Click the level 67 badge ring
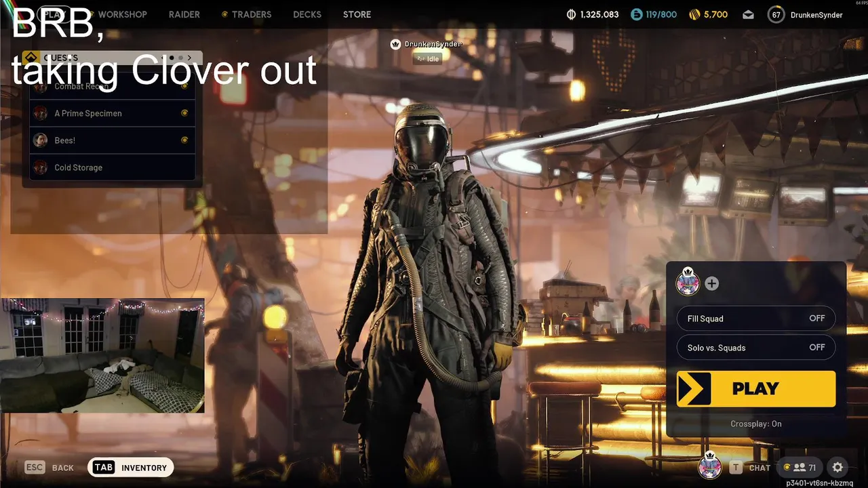Viewport: 868px width, 488px height. 776,14
